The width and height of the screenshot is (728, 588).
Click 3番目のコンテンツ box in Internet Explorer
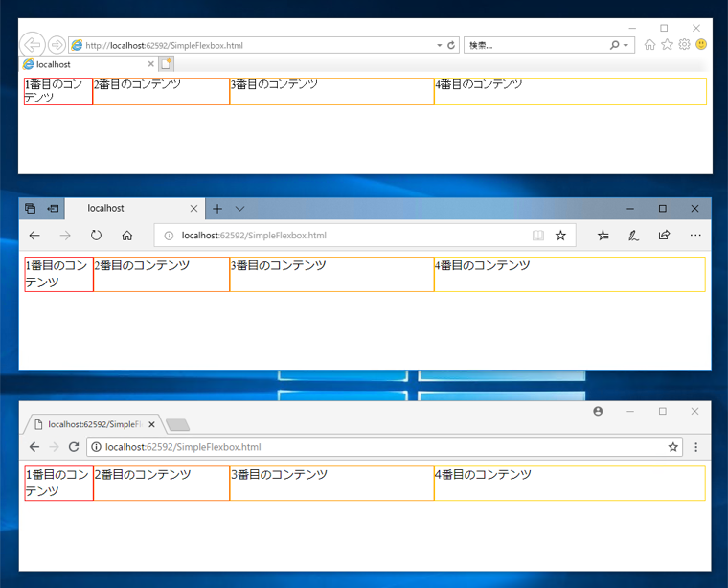click(x=332, y=91)
